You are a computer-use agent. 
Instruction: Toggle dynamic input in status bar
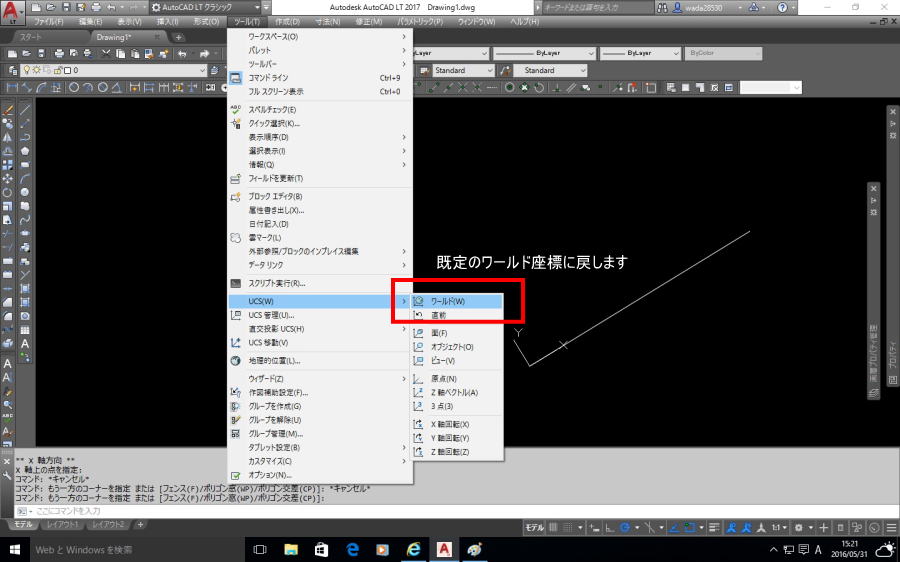pos(595,528)
